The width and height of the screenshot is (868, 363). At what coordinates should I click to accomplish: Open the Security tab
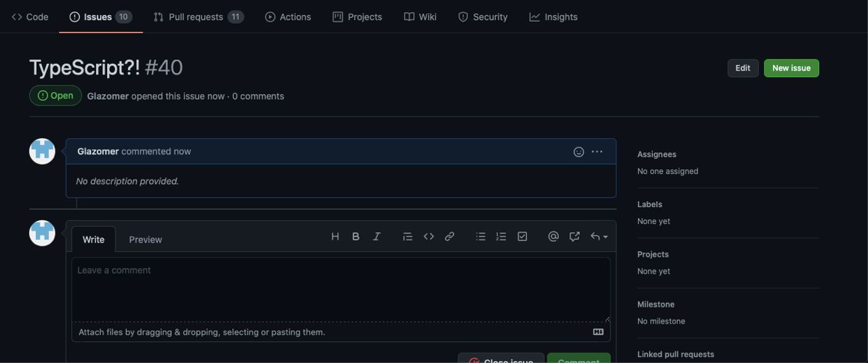coord(483,17)
